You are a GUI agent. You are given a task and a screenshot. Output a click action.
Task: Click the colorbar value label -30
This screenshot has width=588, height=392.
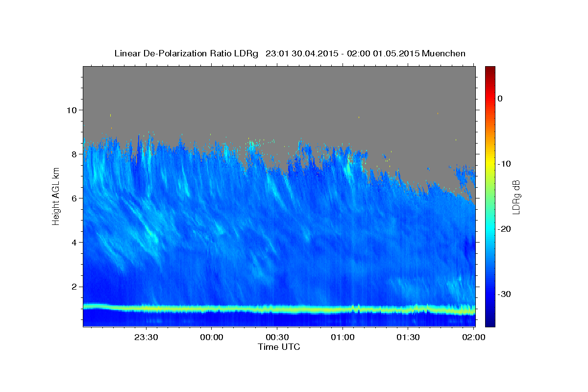[504, 294]
